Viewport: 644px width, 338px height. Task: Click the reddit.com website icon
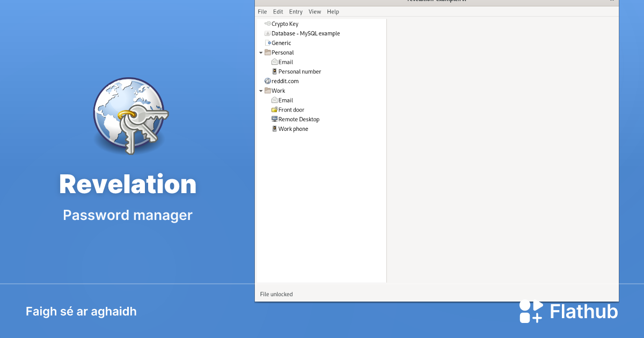268,81
